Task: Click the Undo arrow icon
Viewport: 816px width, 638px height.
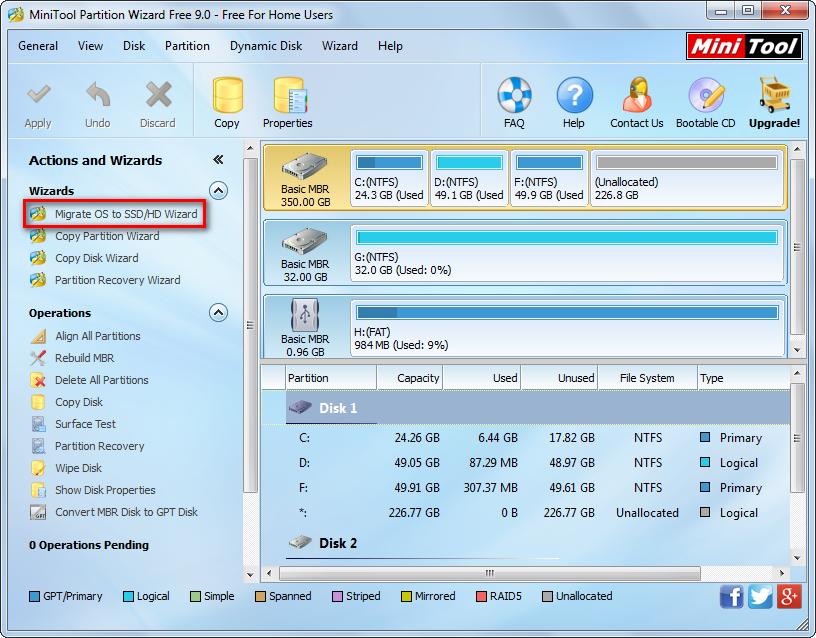Action: click(x=98, y=95)
